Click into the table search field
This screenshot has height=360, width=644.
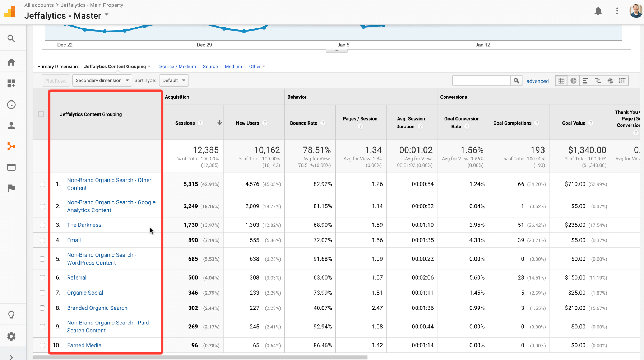click(x=481, y=81)
